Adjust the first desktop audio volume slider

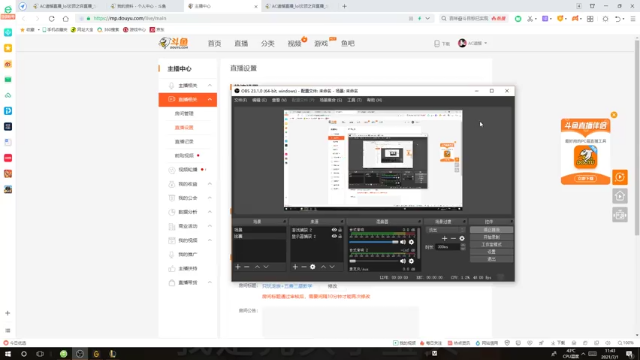pyautogui.click(x=373, y=242)
